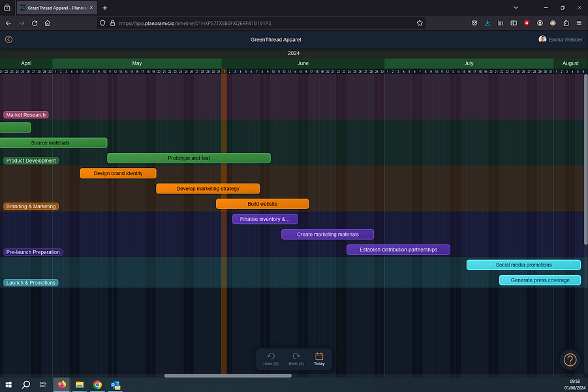Select the Build website task bar
The width and height of the screenshot is (588, 392).
262,204
